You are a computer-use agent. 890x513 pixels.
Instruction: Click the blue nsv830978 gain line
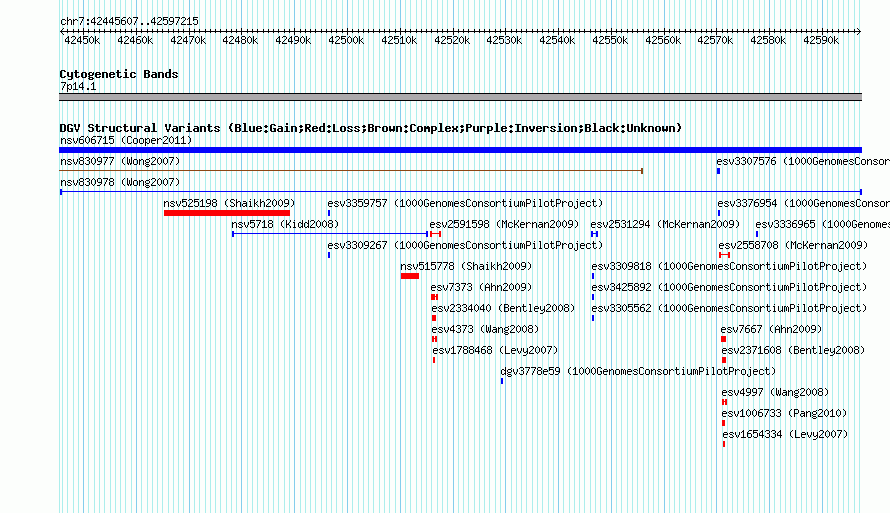(x=461, y=192)
